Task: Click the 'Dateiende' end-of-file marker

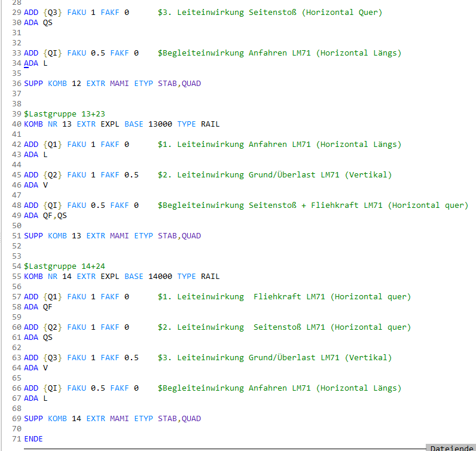Action: point(451,448)
